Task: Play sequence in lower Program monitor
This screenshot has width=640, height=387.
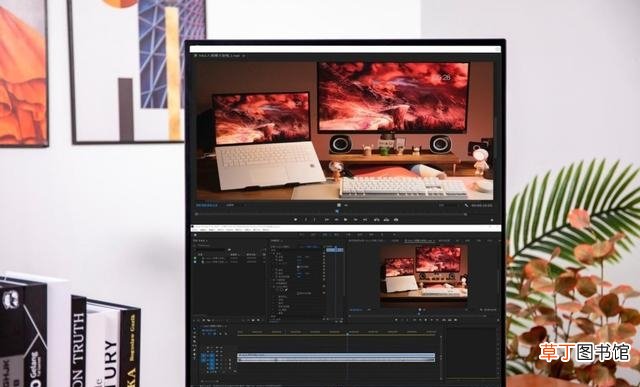Action: coord(426,320)
